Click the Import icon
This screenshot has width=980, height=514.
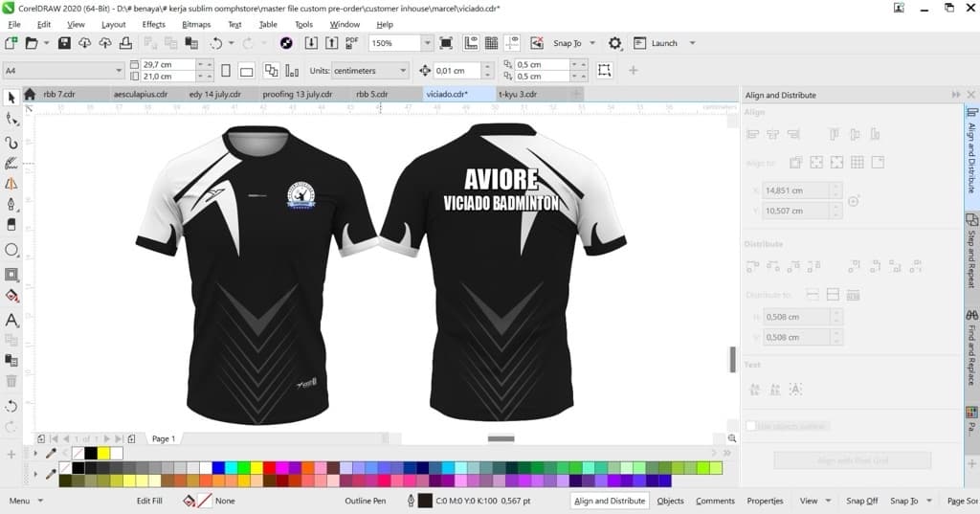point(311,43)
